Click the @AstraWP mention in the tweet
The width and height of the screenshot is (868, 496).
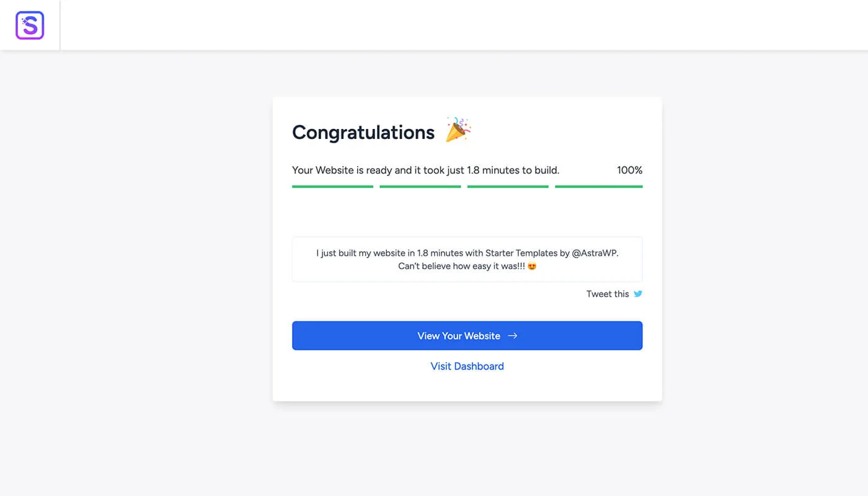pyautogui.click(x=595, y=253)
